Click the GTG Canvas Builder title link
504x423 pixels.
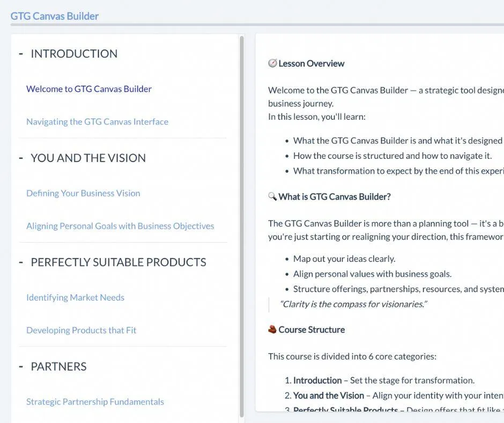55,16
